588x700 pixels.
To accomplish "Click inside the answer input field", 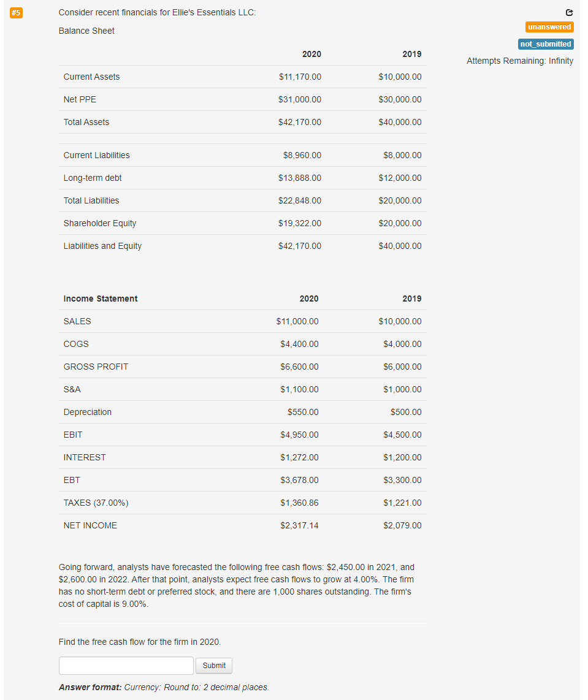I will pos(126,665).
